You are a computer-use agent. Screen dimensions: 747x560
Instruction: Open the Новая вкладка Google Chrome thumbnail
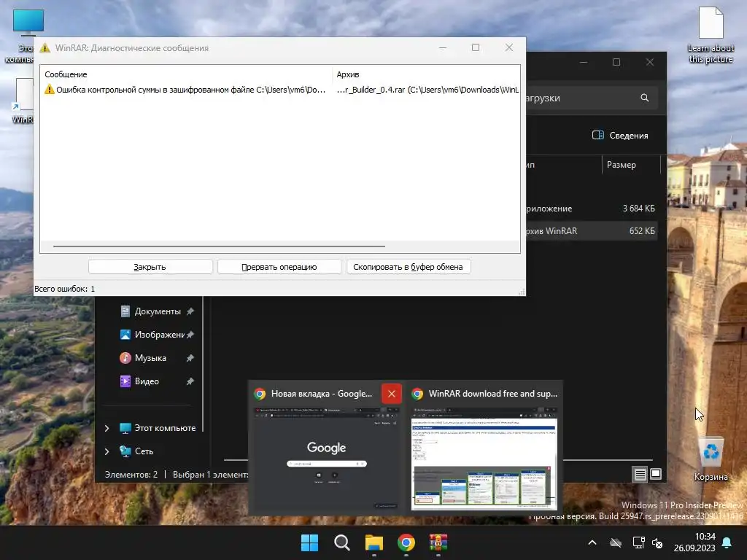click(x=326, y=458)
